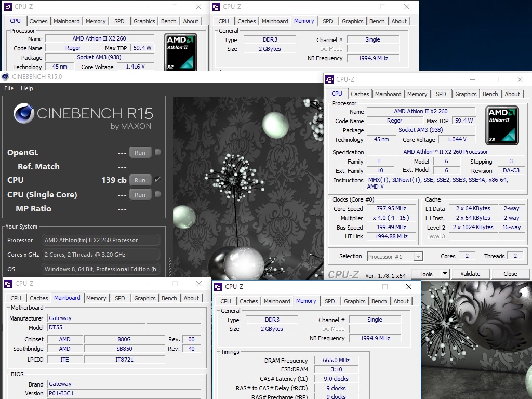Run the CPU benchmark
Image resolution: width=532 pixels, height=399 pixels.
pyautogui.click(x=140, y=180)
